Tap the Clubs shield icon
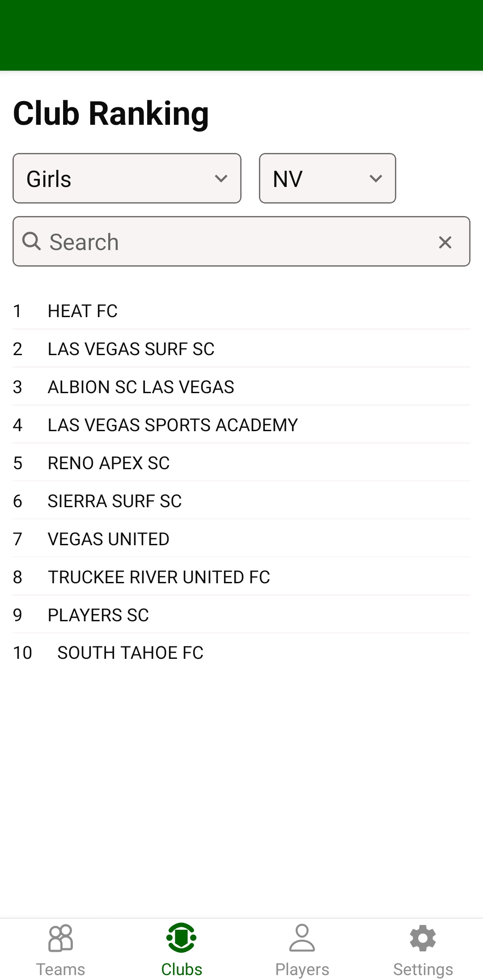Image resolution: width=483 pixels, height=980 pixels. coord(182,938)
